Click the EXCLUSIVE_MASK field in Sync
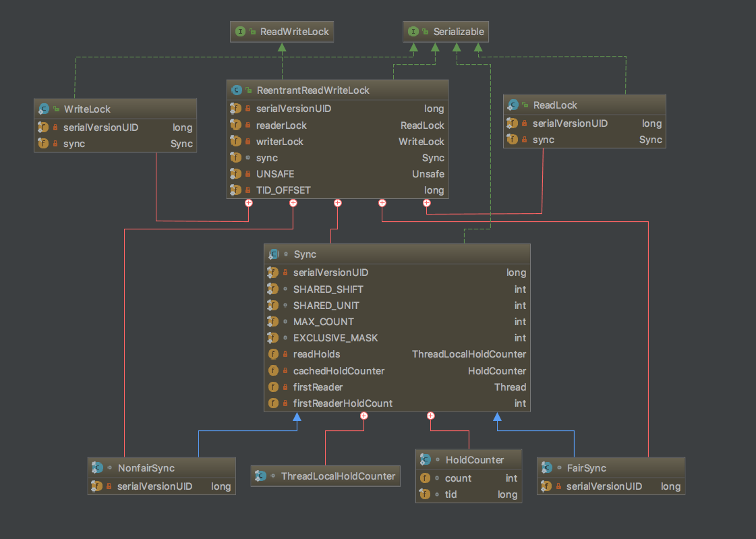The width and height of the screenshot is (756, 539). click(335, 338)
